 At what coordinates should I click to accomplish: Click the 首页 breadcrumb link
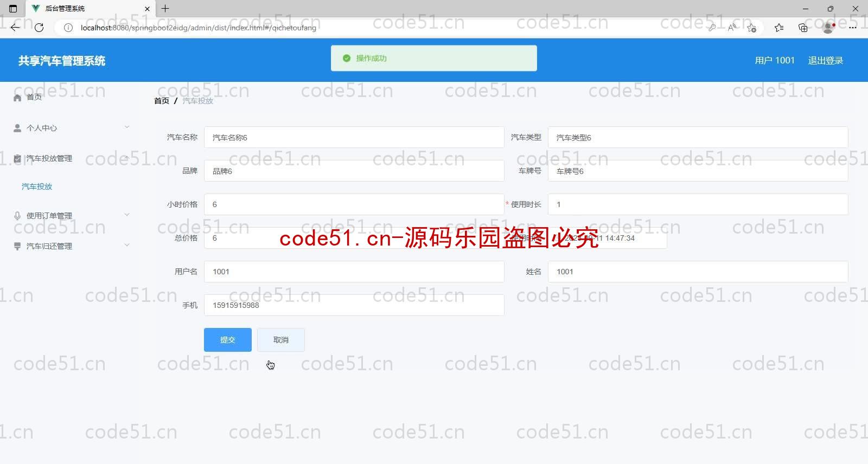click(162, 101)
